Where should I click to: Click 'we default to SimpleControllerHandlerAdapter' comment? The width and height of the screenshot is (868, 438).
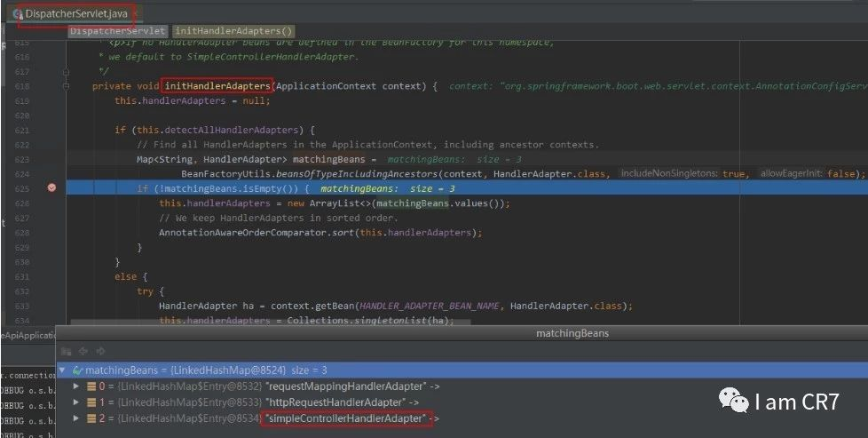coord(231,57)
